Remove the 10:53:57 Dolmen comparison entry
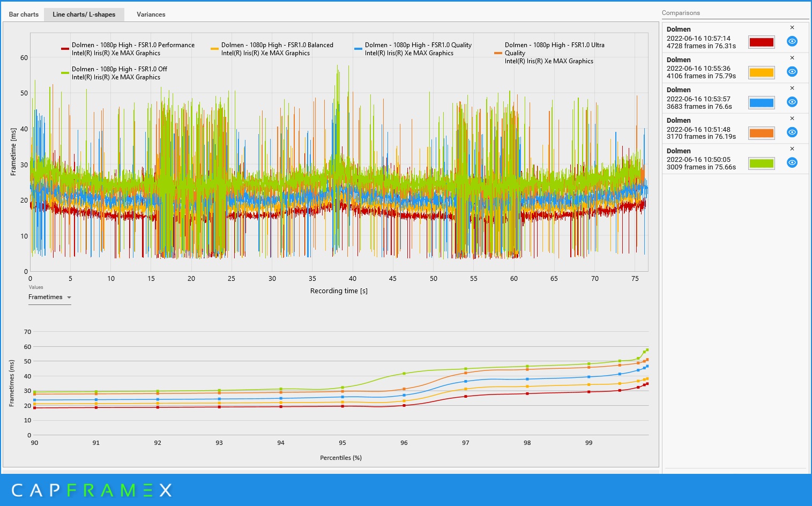The width and height of the screenshot is (812, 506). click(792, 88)
